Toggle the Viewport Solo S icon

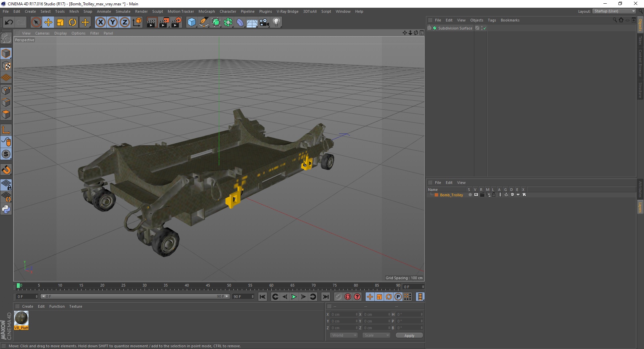6,154
